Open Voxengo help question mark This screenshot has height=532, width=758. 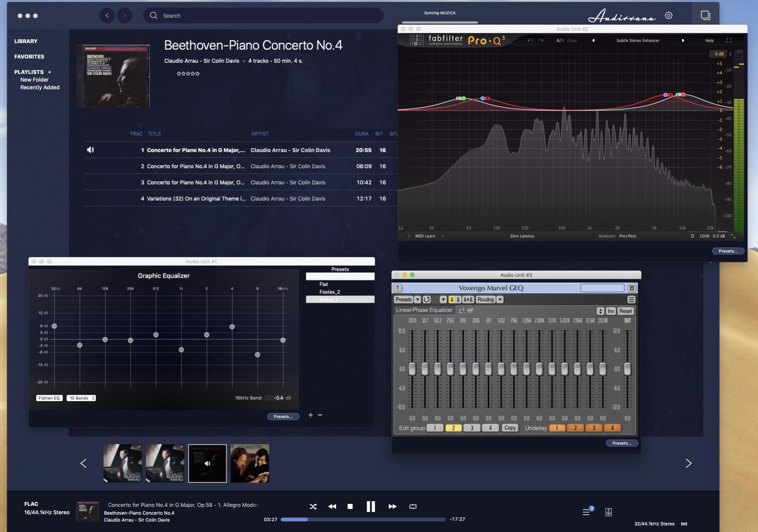click(397, 288)
